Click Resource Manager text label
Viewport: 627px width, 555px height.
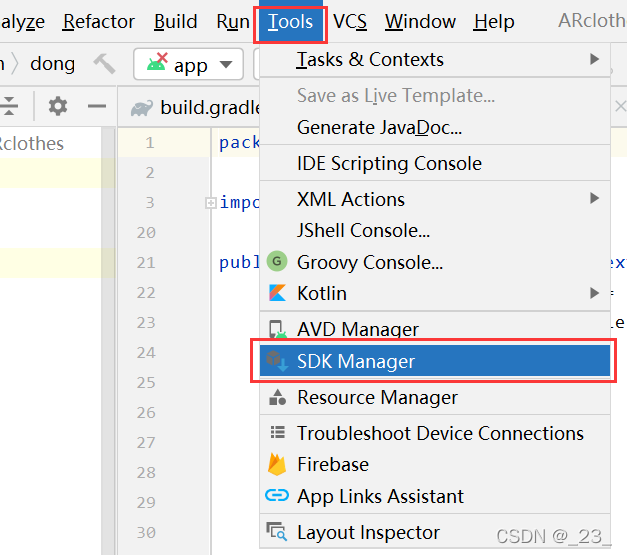(x=377, y=397)
